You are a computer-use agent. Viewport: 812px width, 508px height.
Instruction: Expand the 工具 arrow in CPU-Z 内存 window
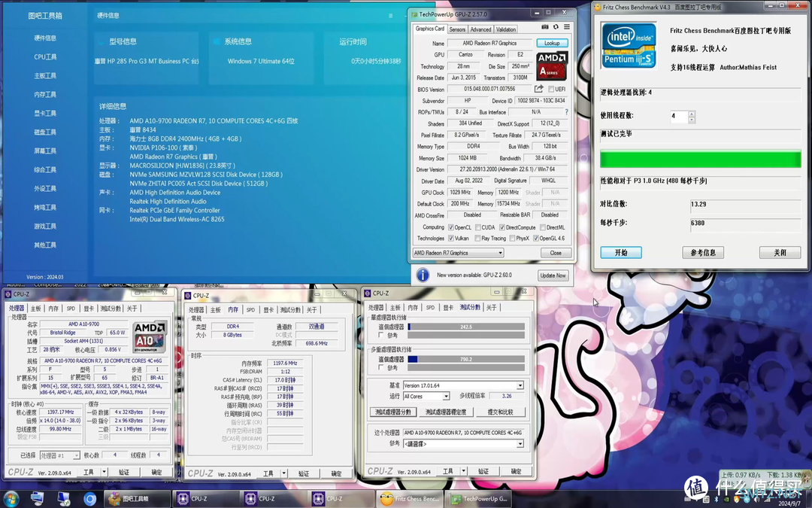click(283, 474)
